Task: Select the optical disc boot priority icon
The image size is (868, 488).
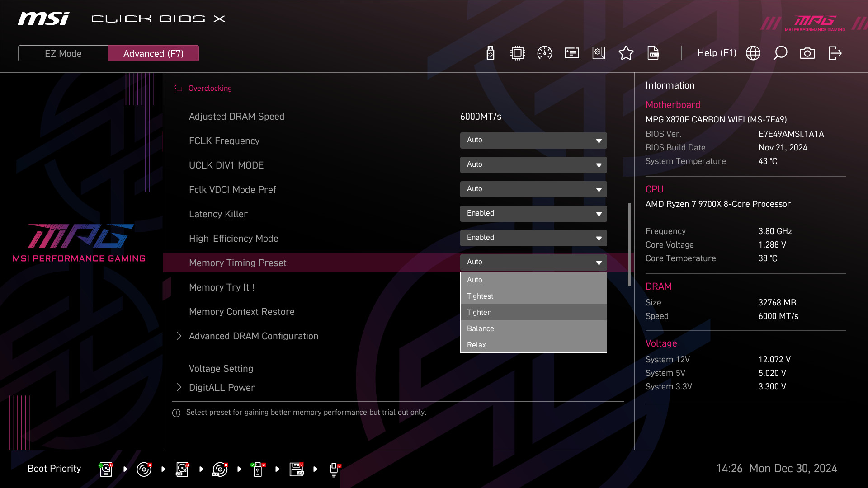Action: point(144,469)
